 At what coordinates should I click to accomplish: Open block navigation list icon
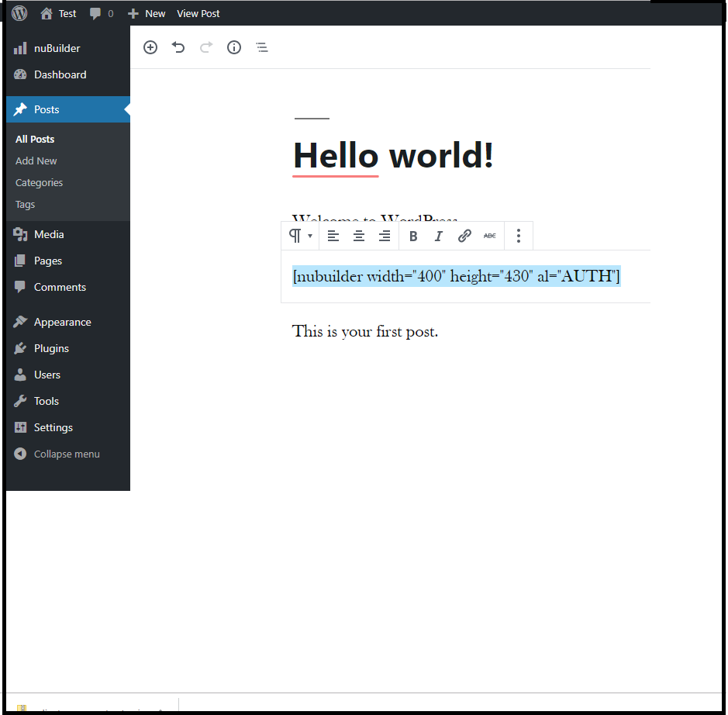click(x=262, y=47)
